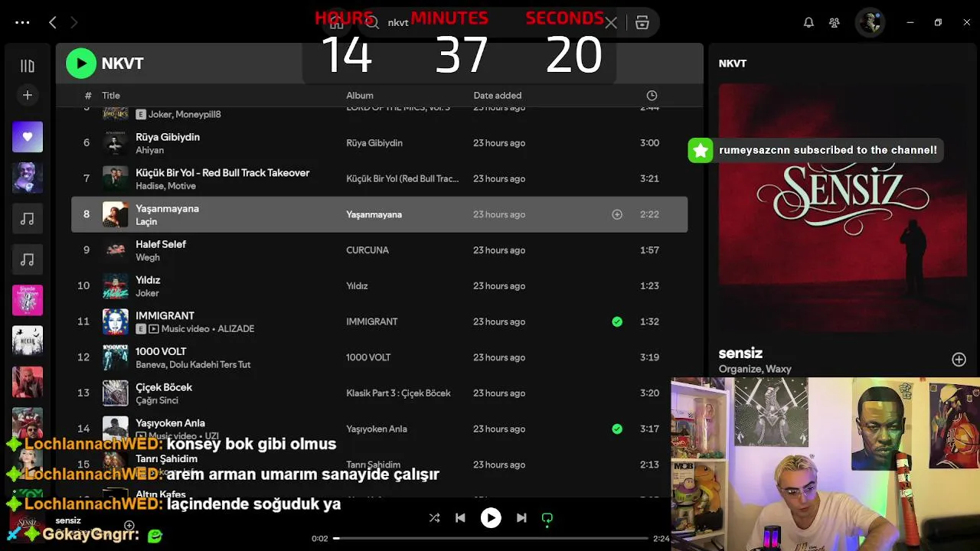Screen dimensions: 980x551
Task: Open Baneva, Dolu Kadehi Ters Tut artists
Action: [193, 365]
